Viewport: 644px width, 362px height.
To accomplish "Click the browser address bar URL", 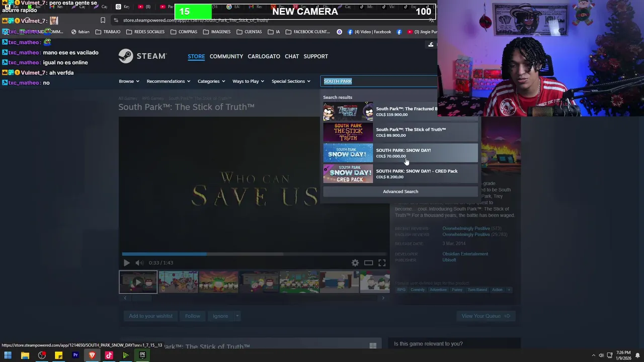I will point(196,20).
